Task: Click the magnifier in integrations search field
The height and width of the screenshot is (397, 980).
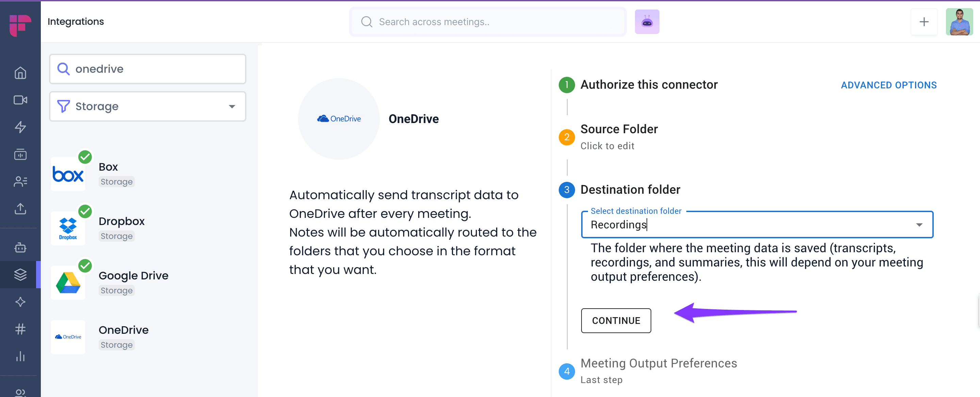Action: click(63, 69)
